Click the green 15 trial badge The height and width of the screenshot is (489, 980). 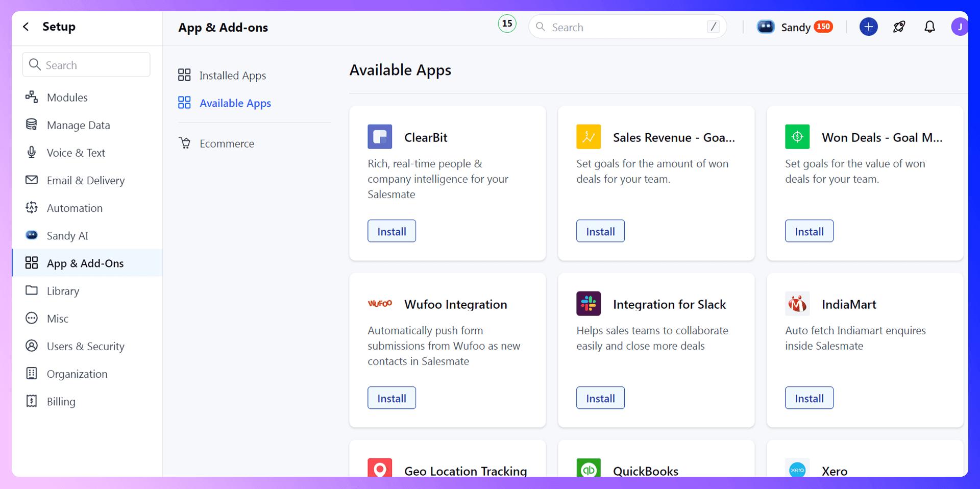[507, 23]
